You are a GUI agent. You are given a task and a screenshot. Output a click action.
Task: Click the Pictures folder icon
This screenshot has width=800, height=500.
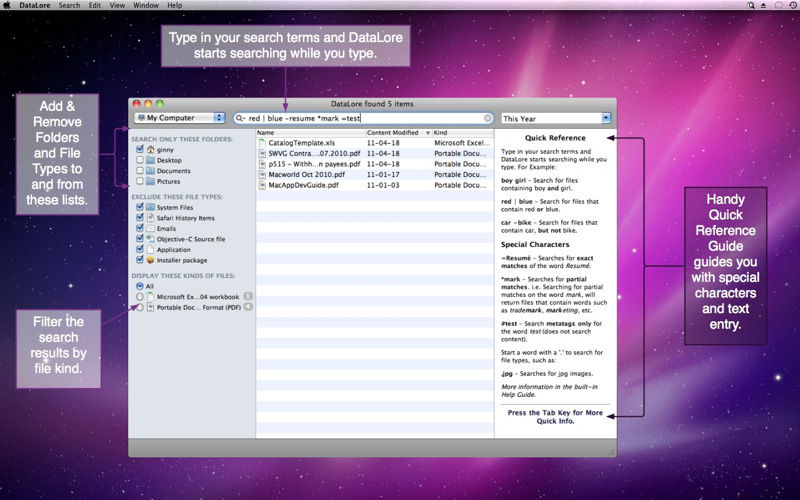151,181
